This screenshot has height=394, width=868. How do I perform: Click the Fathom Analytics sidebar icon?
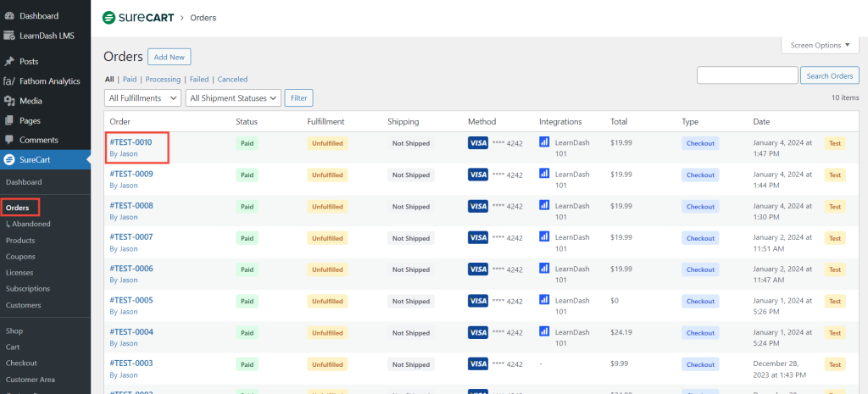point(9,81)
